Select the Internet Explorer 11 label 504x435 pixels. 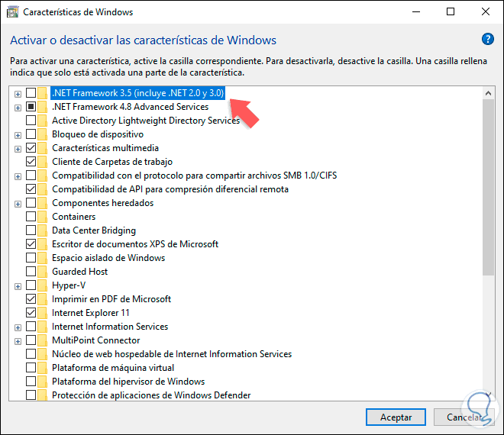[x=91, y=313]
